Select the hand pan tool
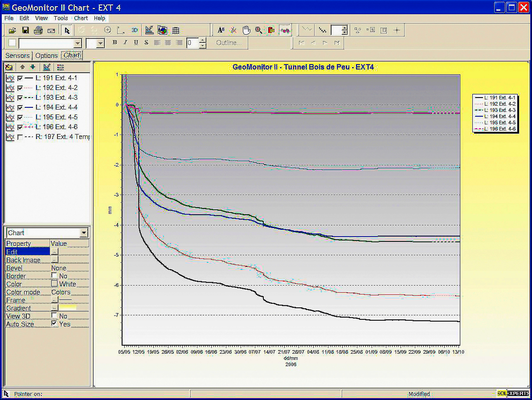The width and height of the screenshot is (532, 400). click(x=246, y=30)
